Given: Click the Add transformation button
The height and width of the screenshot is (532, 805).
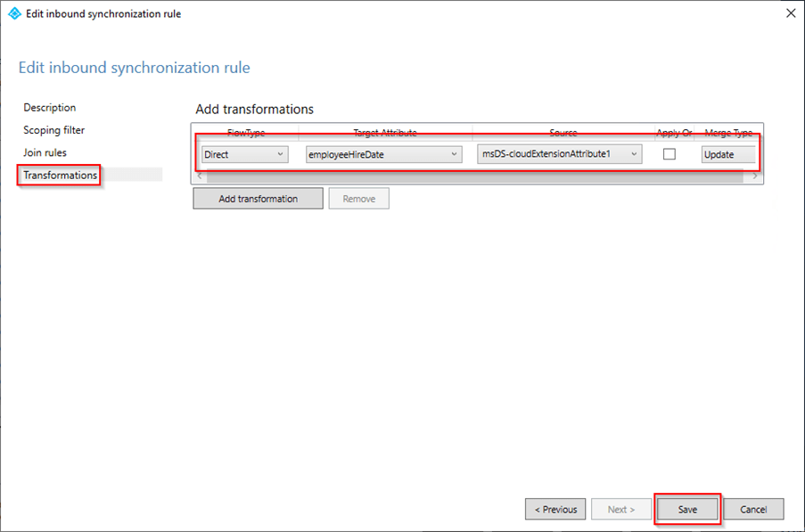Looking at the screenshot, I should pyautogui.click(x=258, y=199).
